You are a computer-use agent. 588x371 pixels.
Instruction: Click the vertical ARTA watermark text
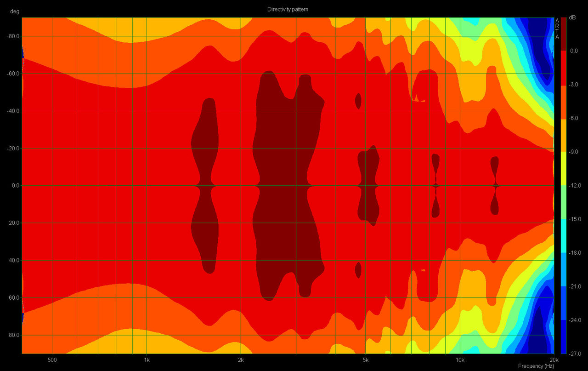click(557, 29)
